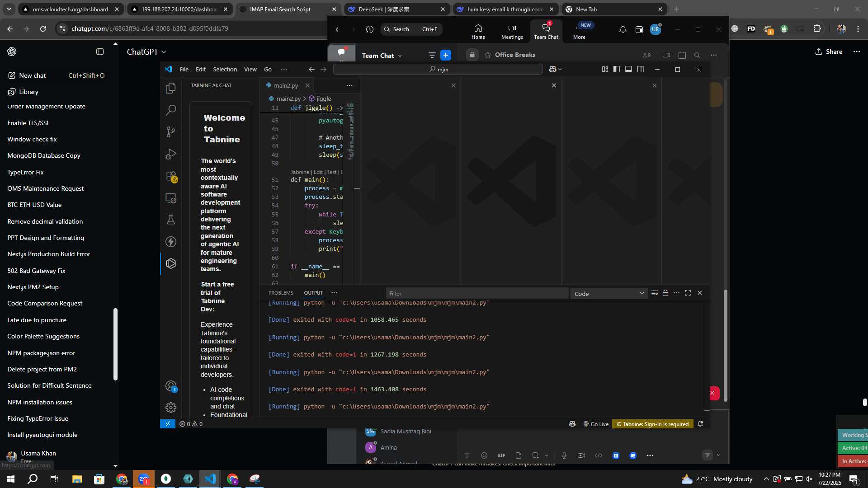The width and height of the screenshot is (868, 488).
Task: Open Zoom Home tab
Action: point(478,32)
